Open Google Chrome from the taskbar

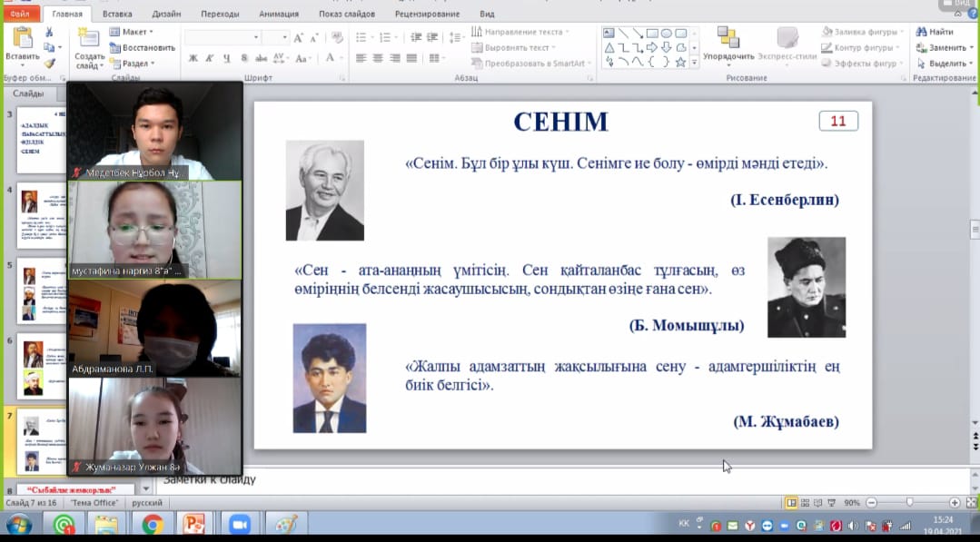152,525
